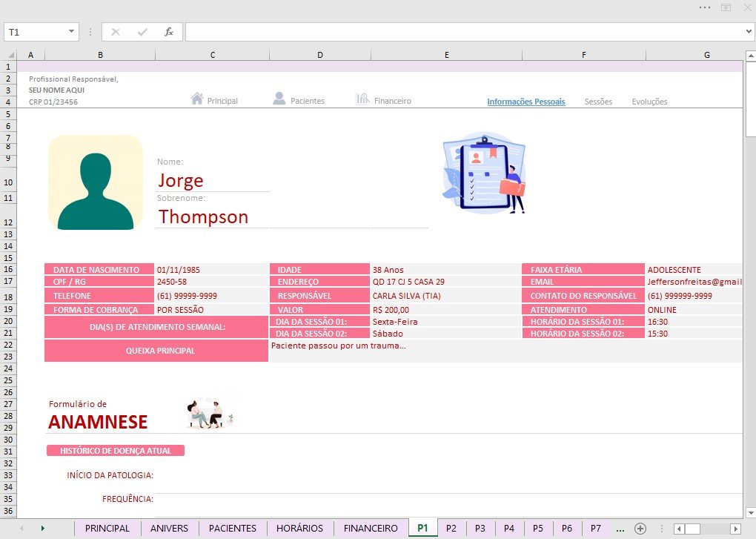
Task: Click the Financeiro chart icon
Action: click(x=362, y=99)
